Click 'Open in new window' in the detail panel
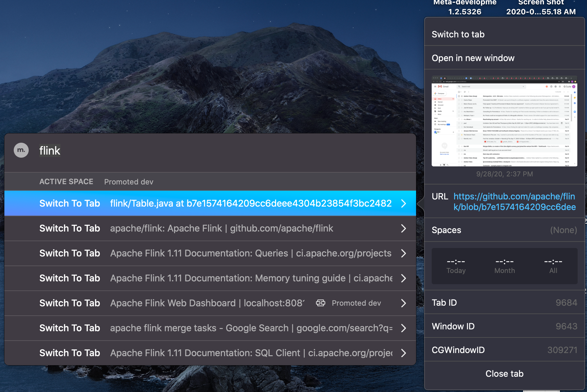Image resolution: width=587 pixels, height=392 pixels. coord(504,58)
